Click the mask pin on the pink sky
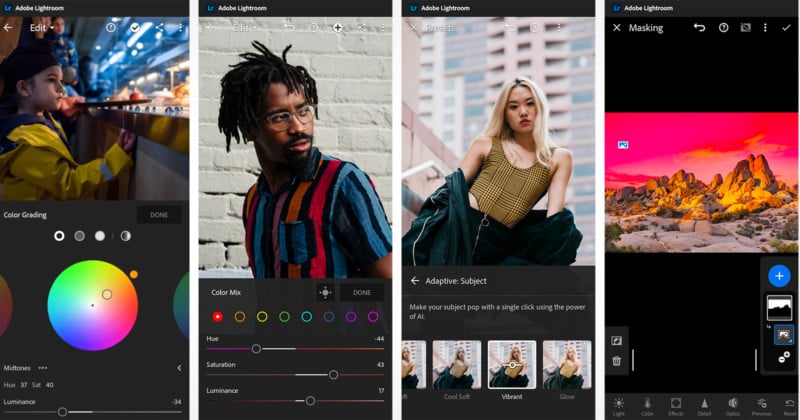 622,145
